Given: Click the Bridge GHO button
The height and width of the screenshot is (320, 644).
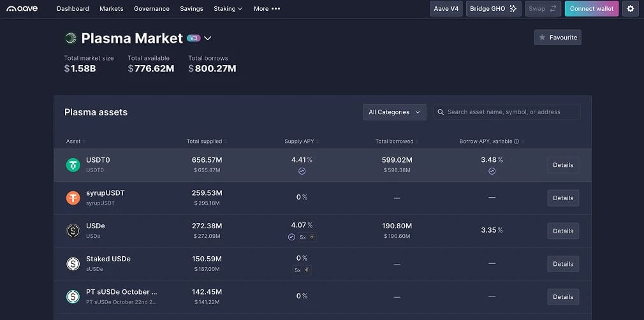Looking at the screenshot, I should point(494,9).
